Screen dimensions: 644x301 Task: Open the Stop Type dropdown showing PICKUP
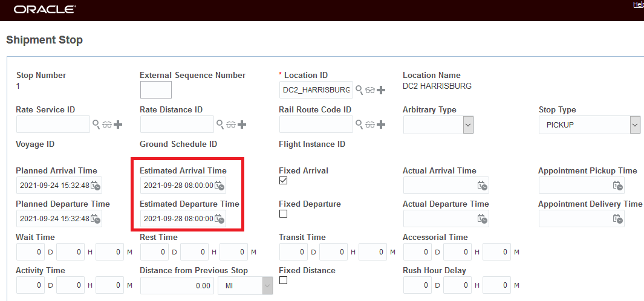click(x=634, y=125)
